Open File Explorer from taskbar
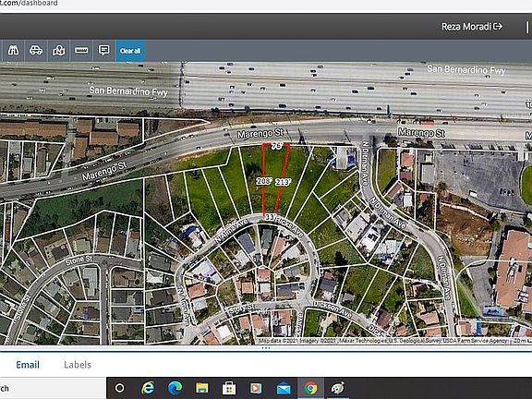This screenshot has height=399, width=532. [x=202, y=388]
